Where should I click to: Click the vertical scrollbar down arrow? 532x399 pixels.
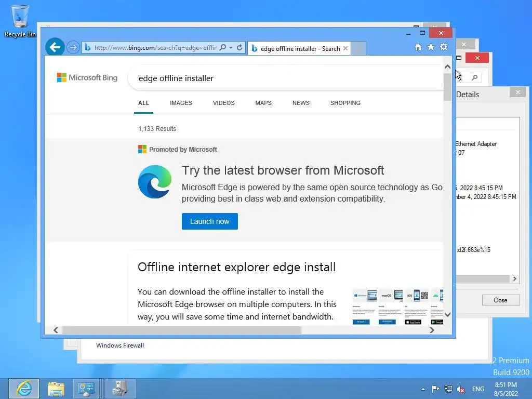tap(447, 314)
